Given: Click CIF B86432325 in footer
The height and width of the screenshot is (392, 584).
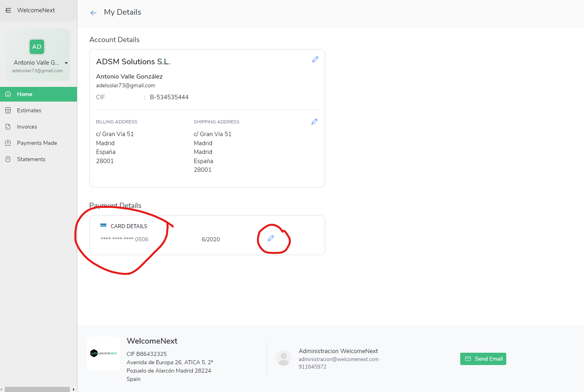Looking at the screenshot, I should (146, 354).
